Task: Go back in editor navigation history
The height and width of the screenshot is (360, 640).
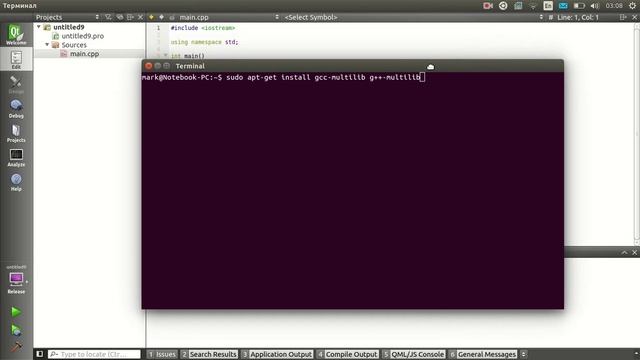Action: tap(151, 17)
